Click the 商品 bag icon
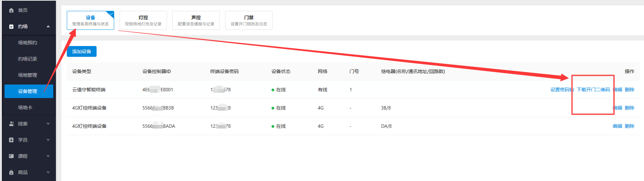 click(11, 172)
